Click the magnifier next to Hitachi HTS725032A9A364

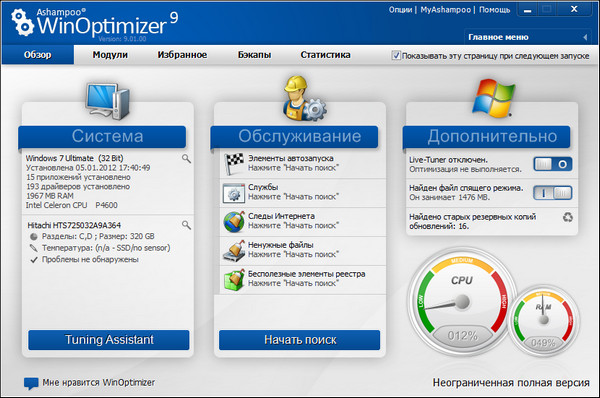pos(186,225)
